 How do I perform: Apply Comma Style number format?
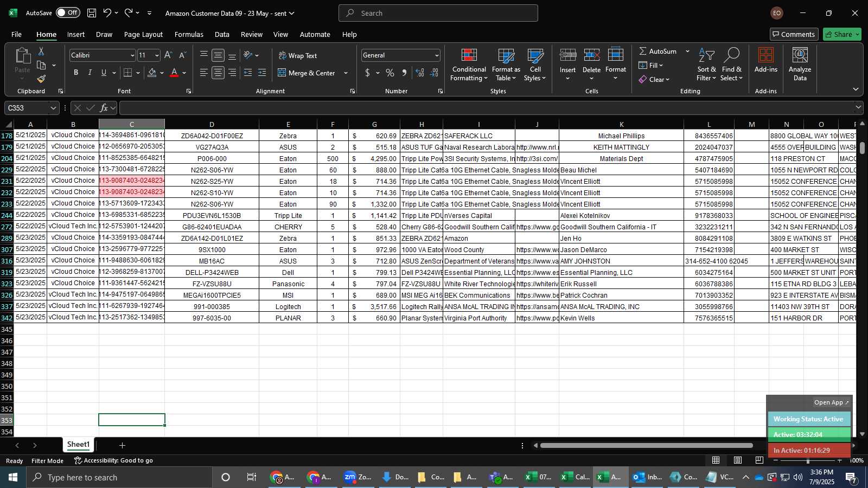(x=404, y=73)
